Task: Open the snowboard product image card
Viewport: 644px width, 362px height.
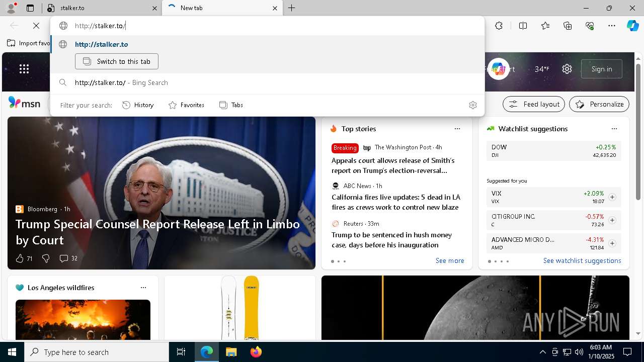Action: pos(240,308)
